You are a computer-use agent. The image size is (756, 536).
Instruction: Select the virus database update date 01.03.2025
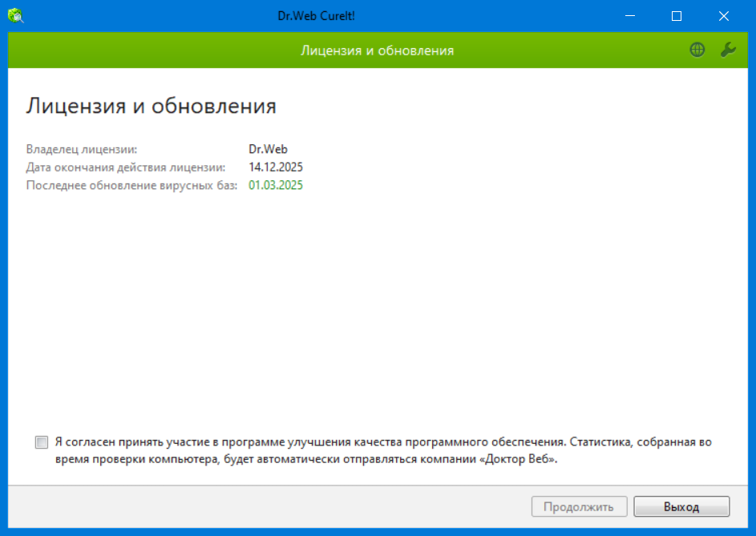pyautogui.click(x=276, y=186)
